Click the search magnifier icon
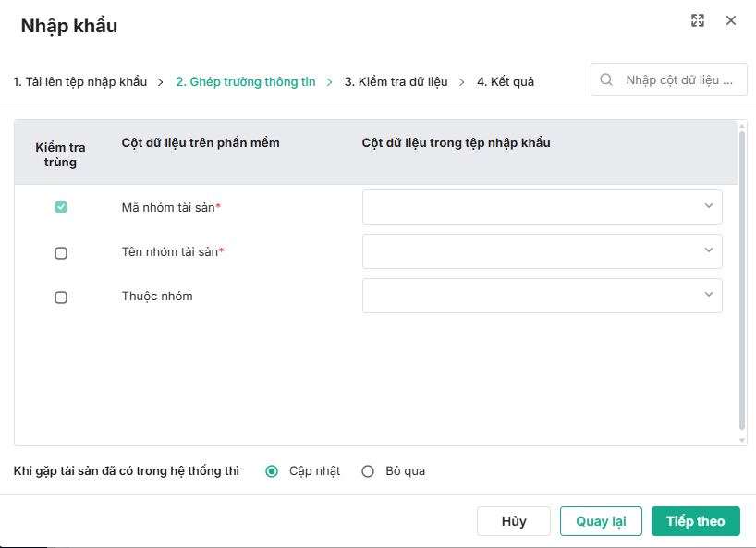The width and height of the screenshot is (756, 548). (606, 79)
